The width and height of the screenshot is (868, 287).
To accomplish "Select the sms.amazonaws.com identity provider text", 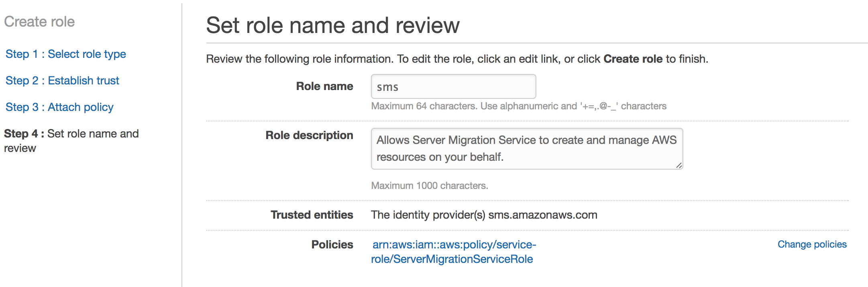I will [542, 215].
